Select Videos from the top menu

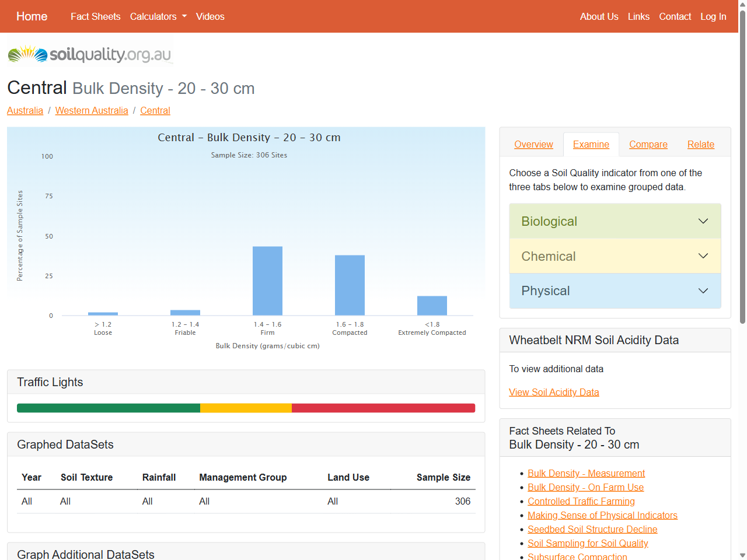tap(210, 16)
